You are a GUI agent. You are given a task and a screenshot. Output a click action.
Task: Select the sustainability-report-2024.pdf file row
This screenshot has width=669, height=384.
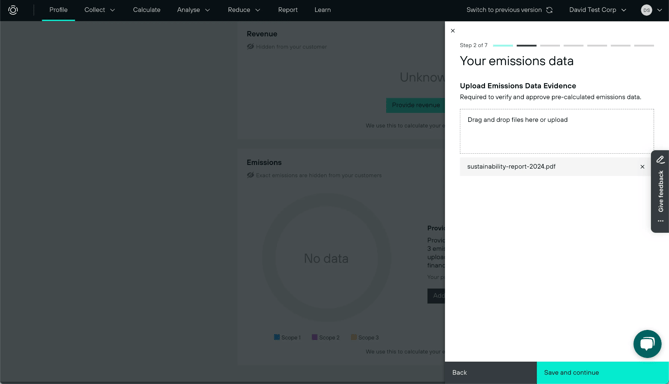coord(556,167)
